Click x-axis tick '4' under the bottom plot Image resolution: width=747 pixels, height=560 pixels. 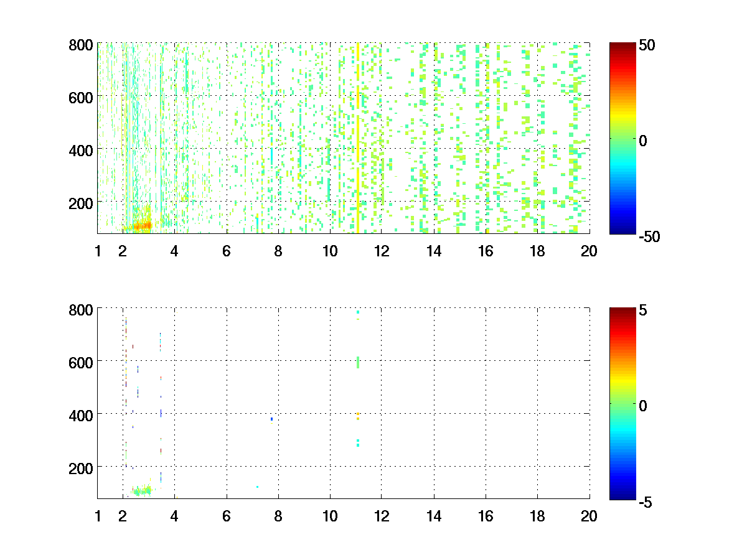(174, 516)
